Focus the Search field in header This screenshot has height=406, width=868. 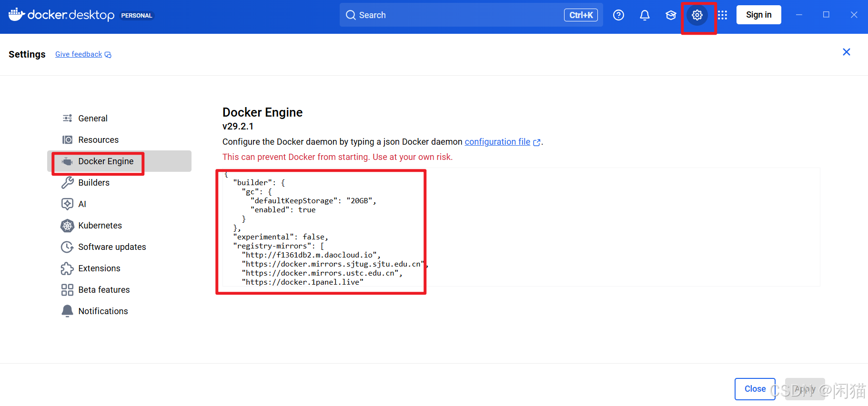tap(471, 15)
